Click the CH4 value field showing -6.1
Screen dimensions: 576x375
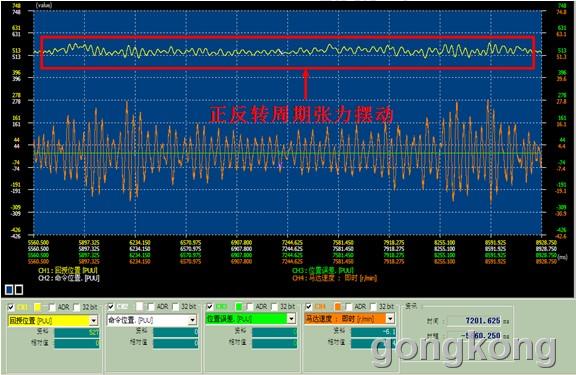[373, 332]
